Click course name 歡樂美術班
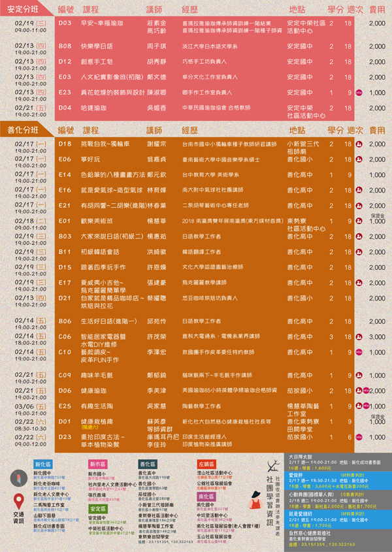This screenshot has height=552, width=392. pos(97,221)
